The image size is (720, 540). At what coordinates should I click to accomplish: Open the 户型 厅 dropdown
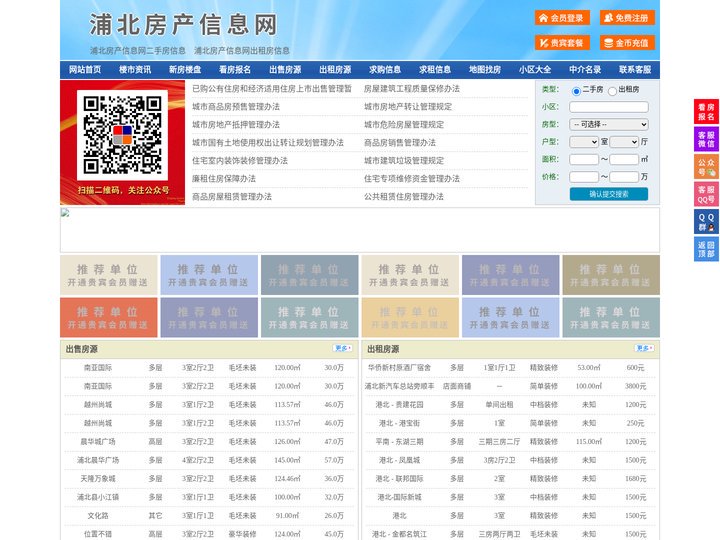624,142
